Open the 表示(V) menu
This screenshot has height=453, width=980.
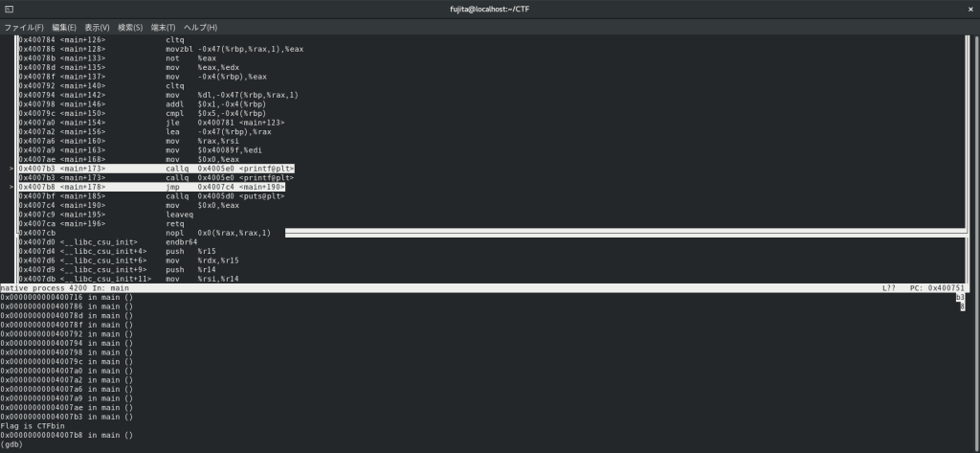pos(97,27)
